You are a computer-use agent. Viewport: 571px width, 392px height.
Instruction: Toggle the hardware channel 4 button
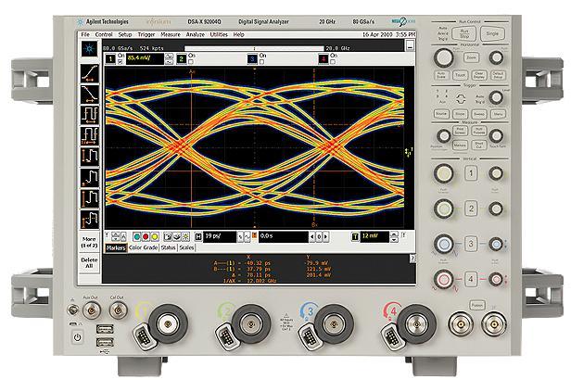(x=471, y=279)
